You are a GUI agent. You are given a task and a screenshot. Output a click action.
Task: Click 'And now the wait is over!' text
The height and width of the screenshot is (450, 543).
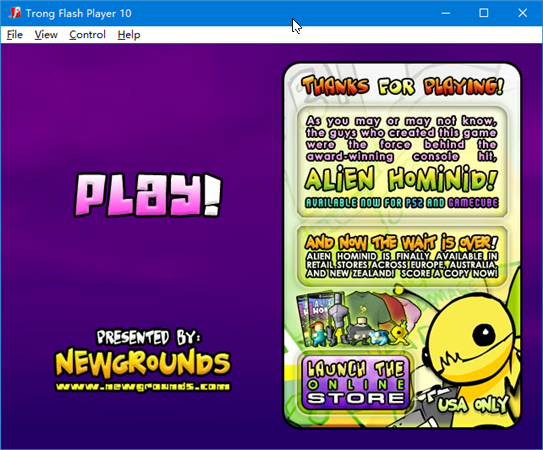[401, 242]
